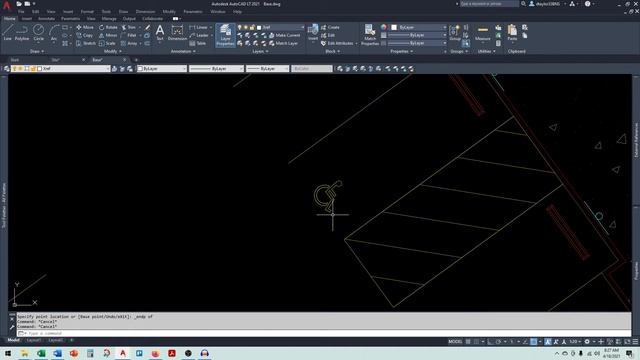The width and height of the screenshot is (640, 360).
Task: Open a new file tab with plus
Action: coord(136,60)
